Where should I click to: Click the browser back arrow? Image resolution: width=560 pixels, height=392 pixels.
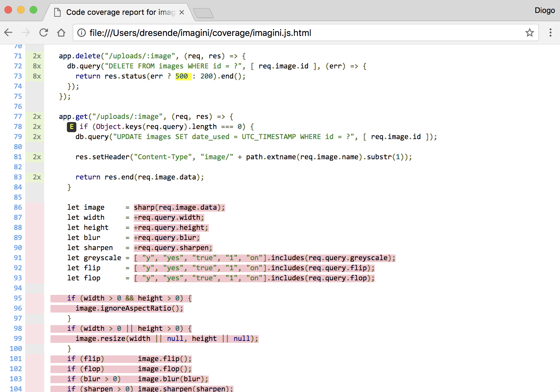click(x=9, y=32)
